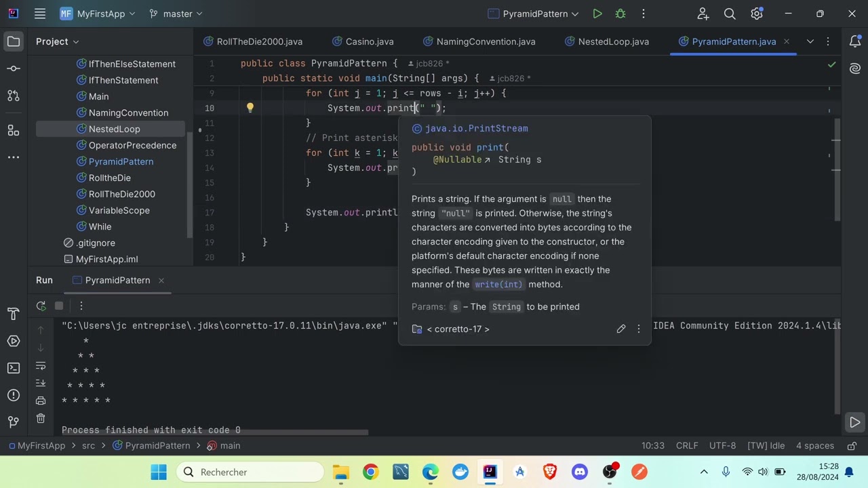Open PyramidPattern run configuration dropdown
Image resolution: width=868 pixels, height=488 pixels.
[533, 14]
